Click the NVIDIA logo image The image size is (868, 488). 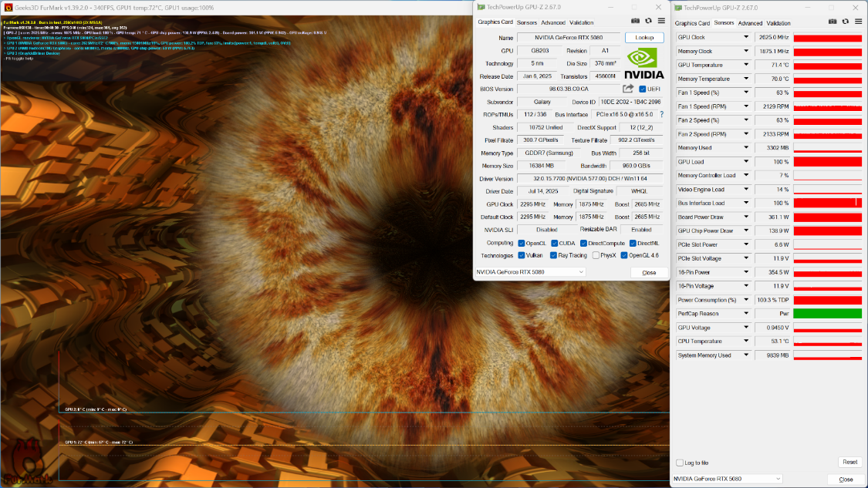coord(643,64)
